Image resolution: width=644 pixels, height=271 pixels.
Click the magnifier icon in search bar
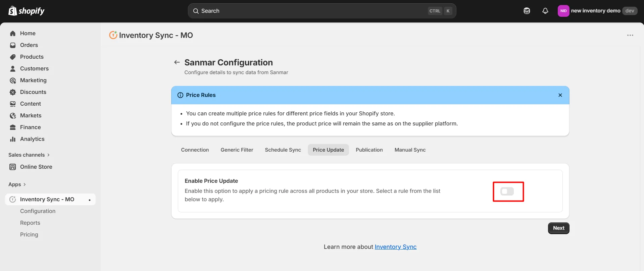pyautogui.click(x=196, y=11)
